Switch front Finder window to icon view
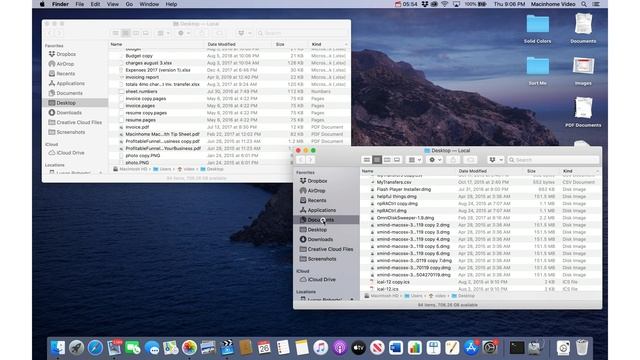640x360 pixels. click(367, 160)
